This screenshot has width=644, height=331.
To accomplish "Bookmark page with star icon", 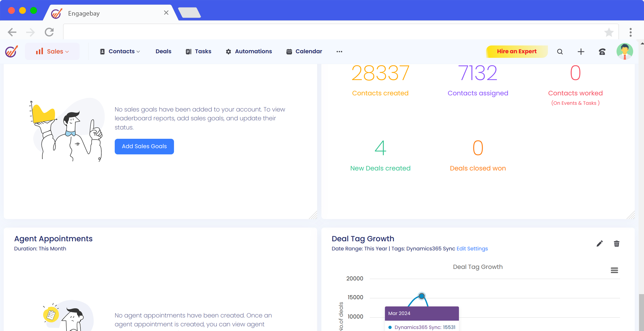I will click(609, 32).
